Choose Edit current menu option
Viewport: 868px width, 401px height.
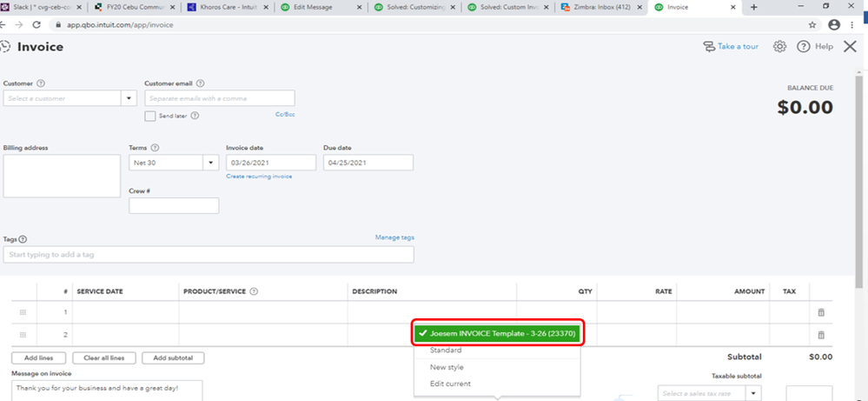point(451,384)
